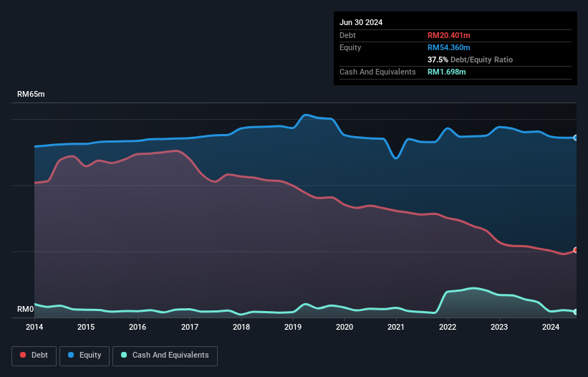Select the red Debt endpoint marker
This screenshot has height=377, width=588.
pyautogui.click(x=576, y=250)
